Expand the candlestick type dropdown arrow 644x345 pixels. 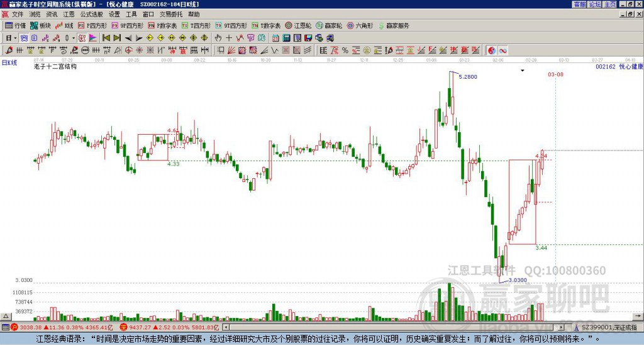tap(73, 38)
